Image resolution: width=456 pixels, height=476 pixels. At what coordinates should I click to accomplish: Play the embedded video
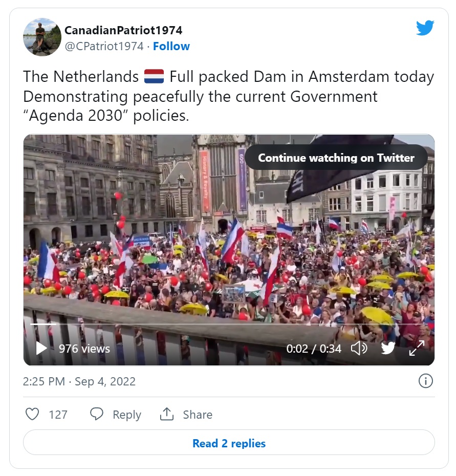pos(41,348)
